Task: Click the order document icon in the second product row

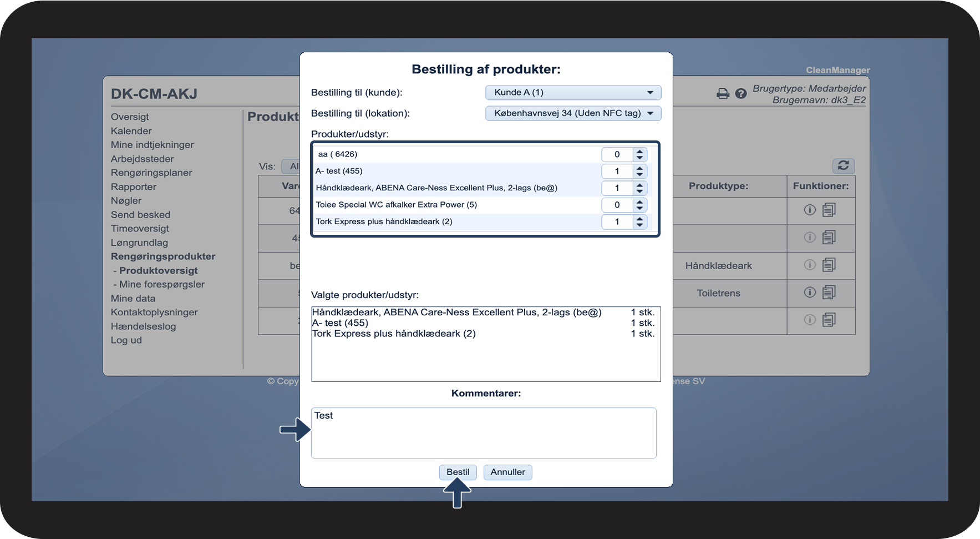Action: point(829,238)
